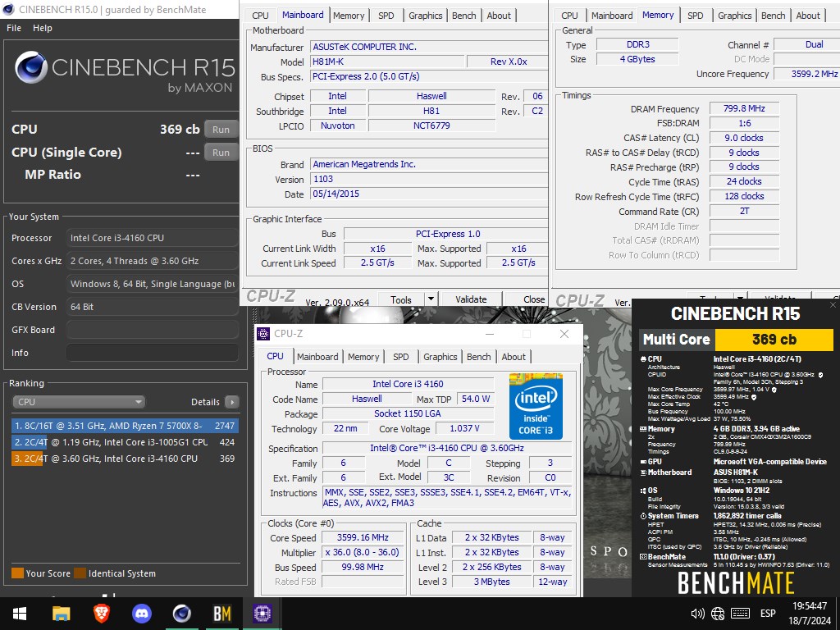Click the DRAM Frequency 799.8 MHz value

(x=744, y=108)
